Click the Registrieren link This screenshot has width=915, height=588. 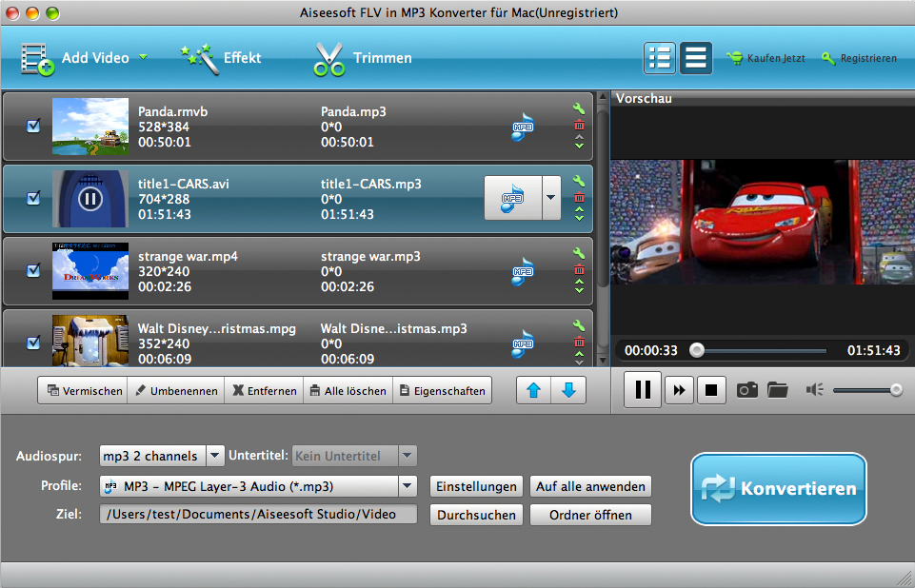tap(859, 58)
